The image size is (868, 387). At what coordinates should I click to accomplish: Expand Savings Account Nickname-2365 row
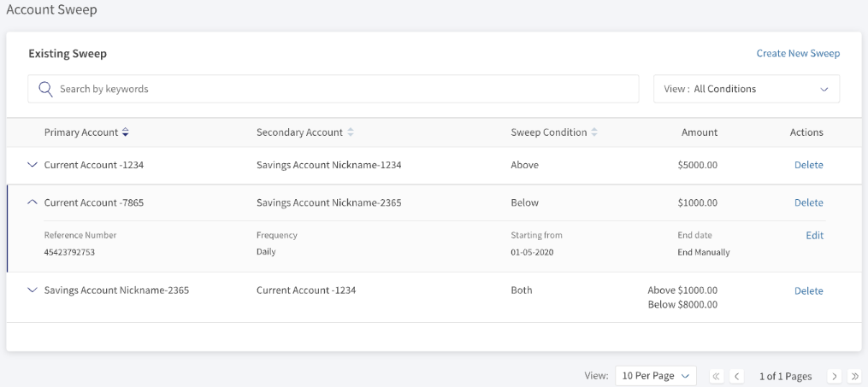(32, 290)
